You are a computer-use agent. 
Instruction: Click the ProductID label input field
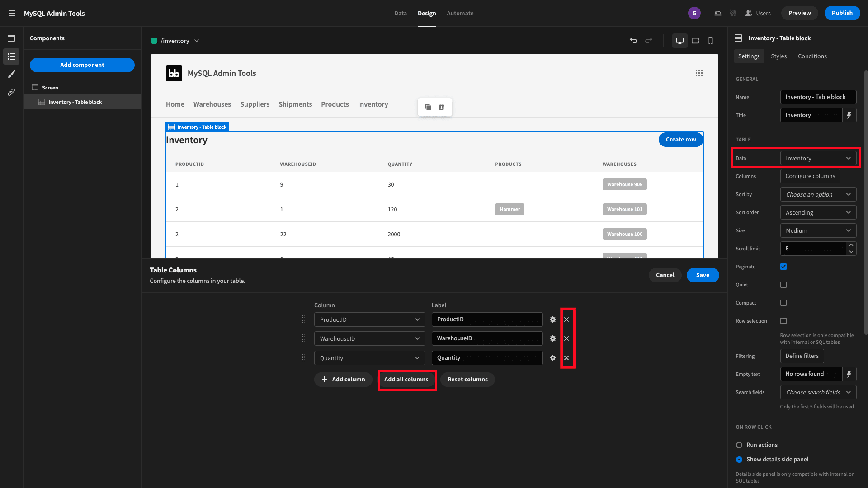[487, 319]
